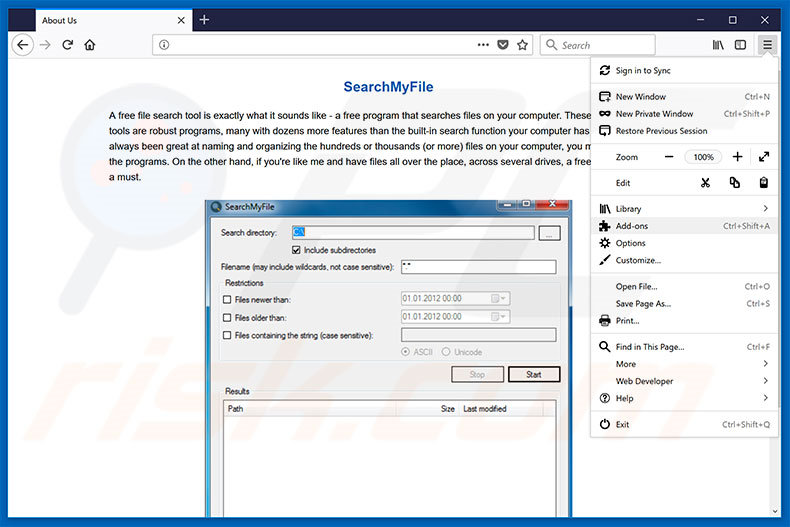Viewport: 790px width, 527px height.
Task: Choose Customize... from menu
Action: tap(685, 260)
